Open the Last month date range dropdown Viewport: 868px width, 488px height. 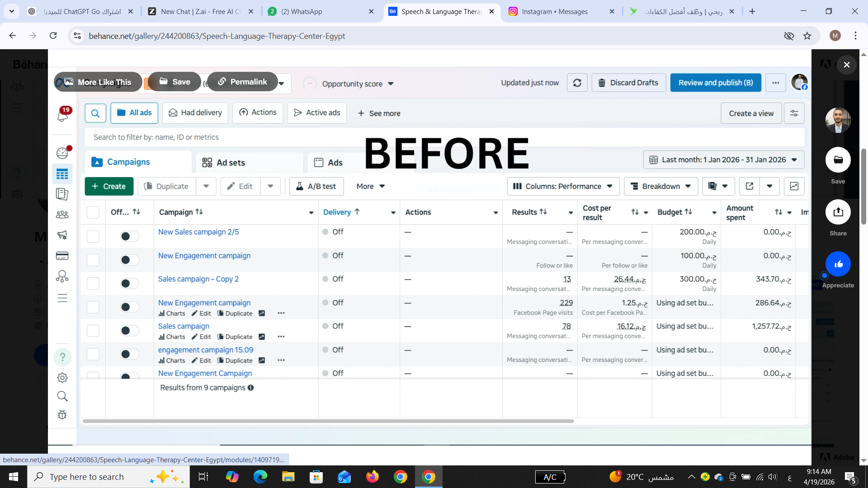point(723,160)
